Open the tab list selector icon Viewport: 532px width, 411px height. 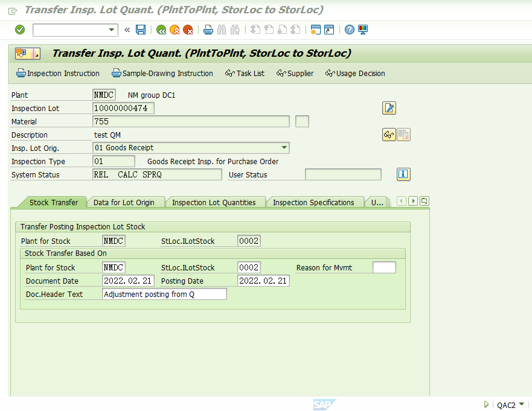click(x=425, y=201)
